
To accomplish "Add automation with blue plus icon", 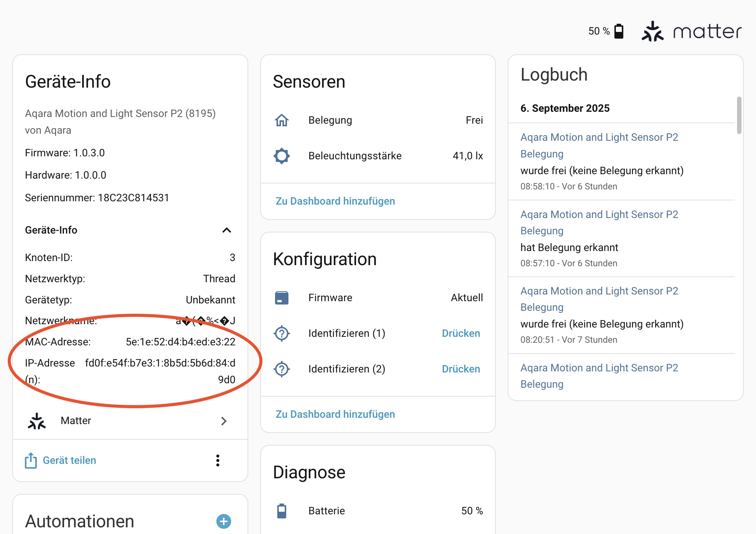I will coord(224,521).
